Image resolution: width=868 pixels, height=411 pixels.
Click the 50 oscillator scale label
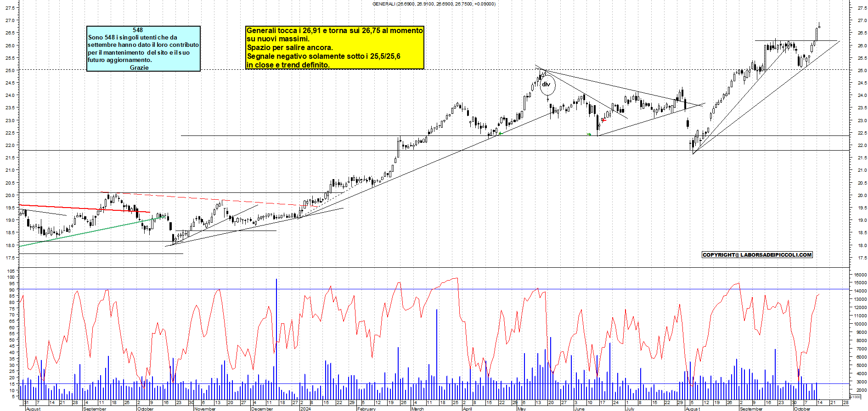point(12,340)
